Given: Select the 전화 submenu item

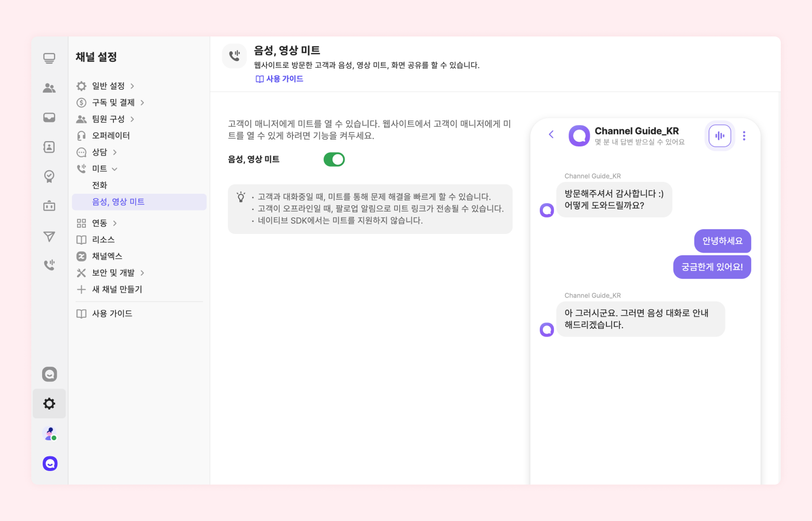Looking at the screenshot, I should click(100, 185).
